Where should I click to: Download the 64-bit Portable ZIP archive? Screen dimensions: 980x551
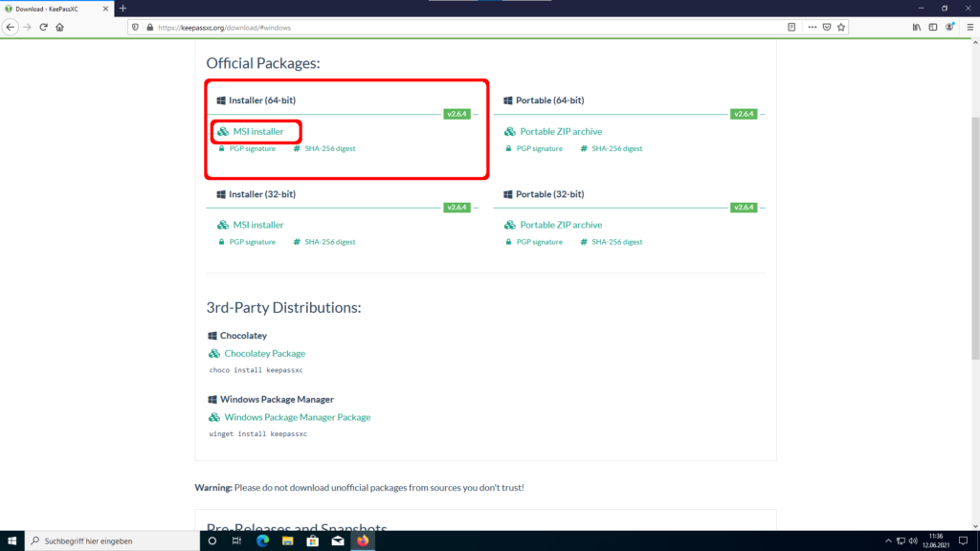(561, 131)
